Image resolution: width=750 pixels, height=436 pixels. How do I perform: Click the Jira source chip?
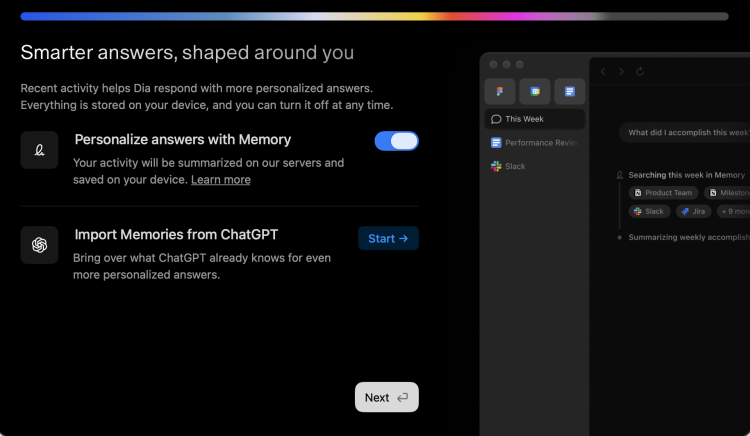(695, 212)
